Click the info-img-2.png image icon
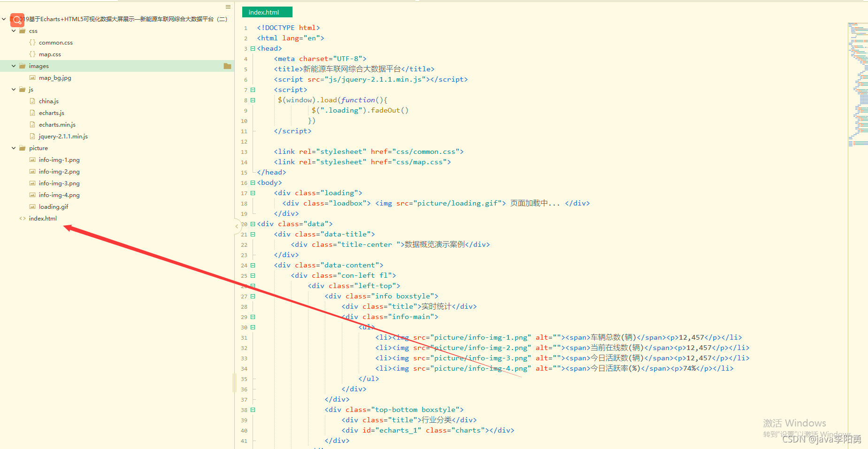The width and height of the screenshot is (868, 449). pos(32,172)
